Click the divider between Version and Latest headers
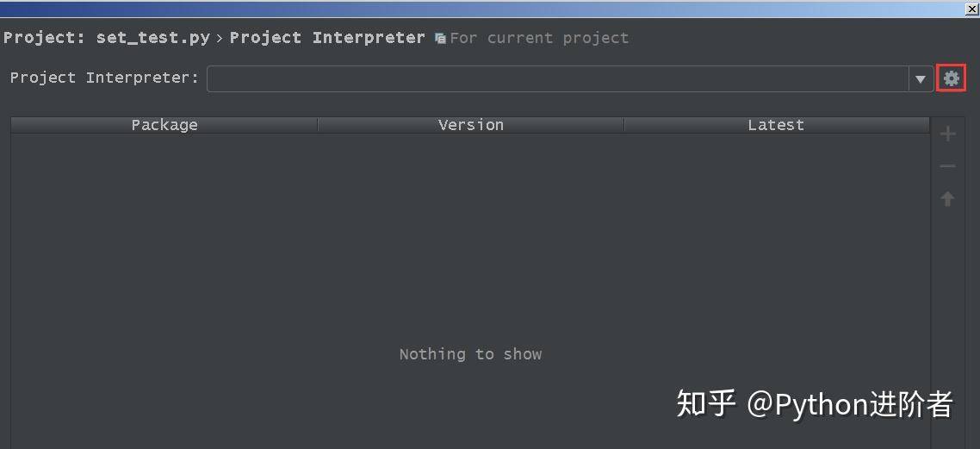 (x=623, y=125)
